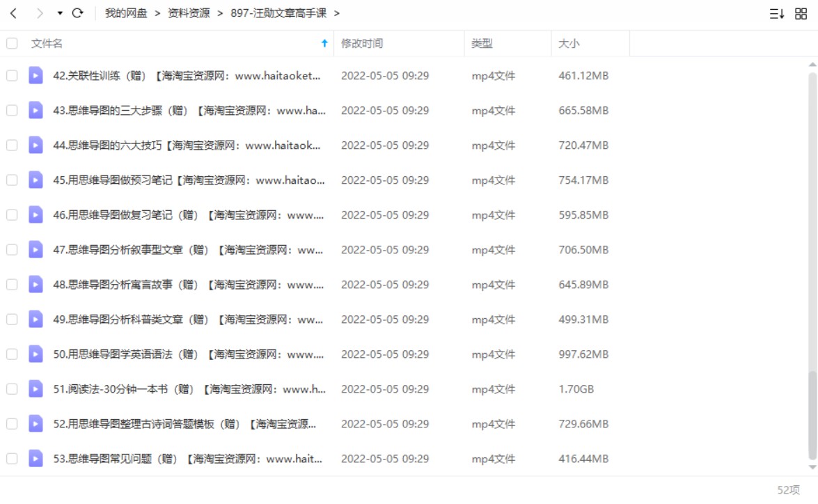This screenshot has height=504, width=818.
Task: Check the box for 49.思维导图分析科普类文章
Action: 12,320
